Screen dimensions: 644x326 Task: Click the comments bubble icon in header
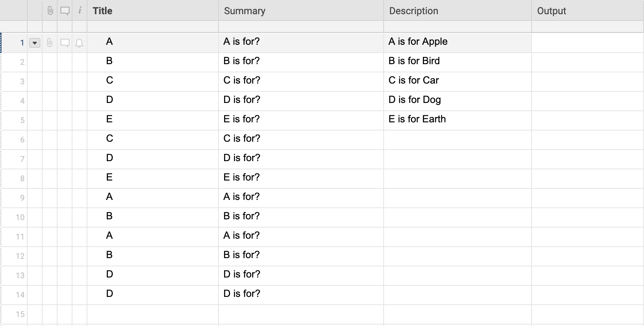click(65, 11)
